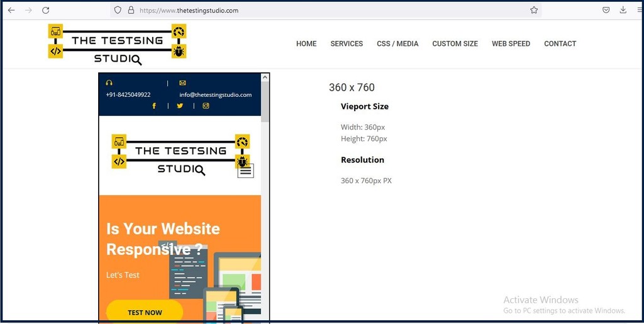
Task: Click the envelope email icon in the preview
Action: [x=182, y=83]
